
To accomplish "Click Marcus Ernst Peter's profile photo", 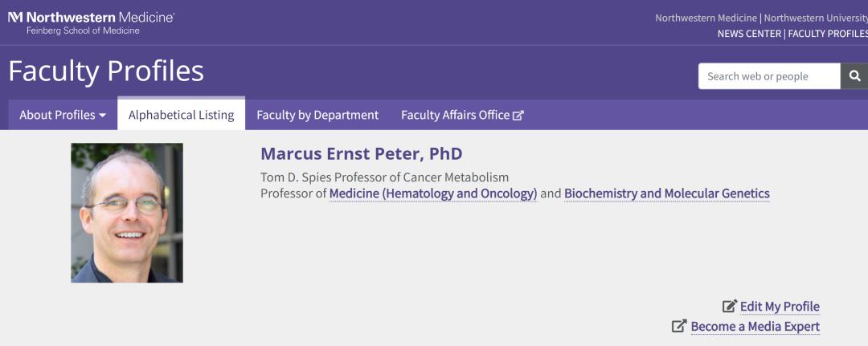I will point(127,213).
